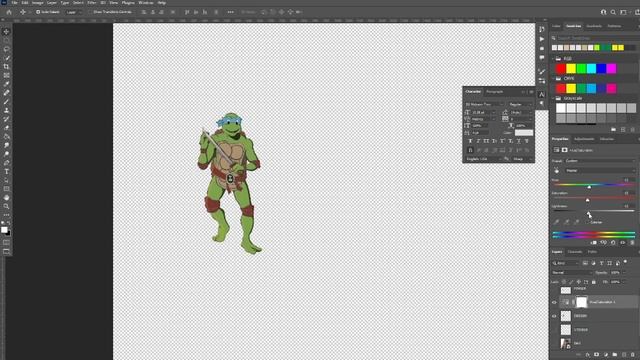Select the Clone Stamp tool
This screenshot has width=640, height=360.
point(6,111)
